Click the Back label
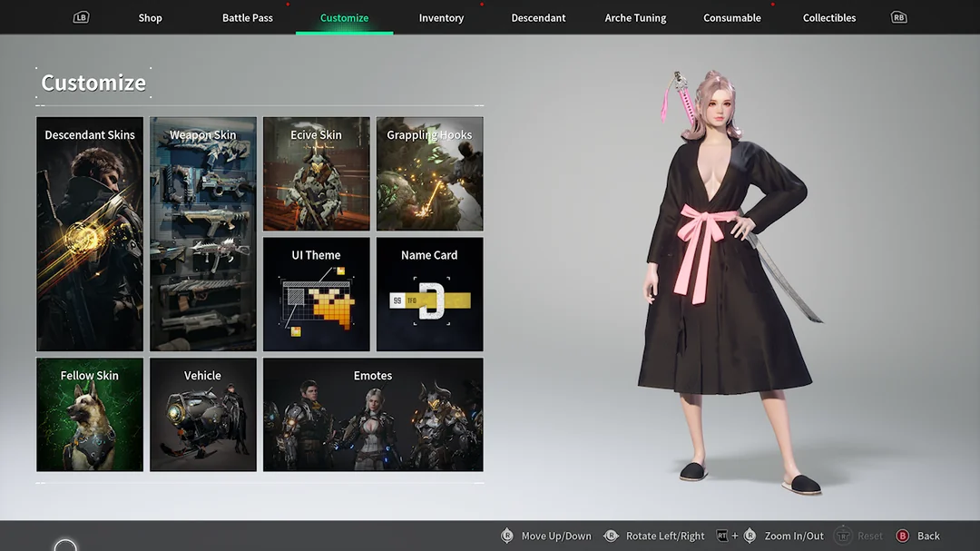 click(928, 536)
